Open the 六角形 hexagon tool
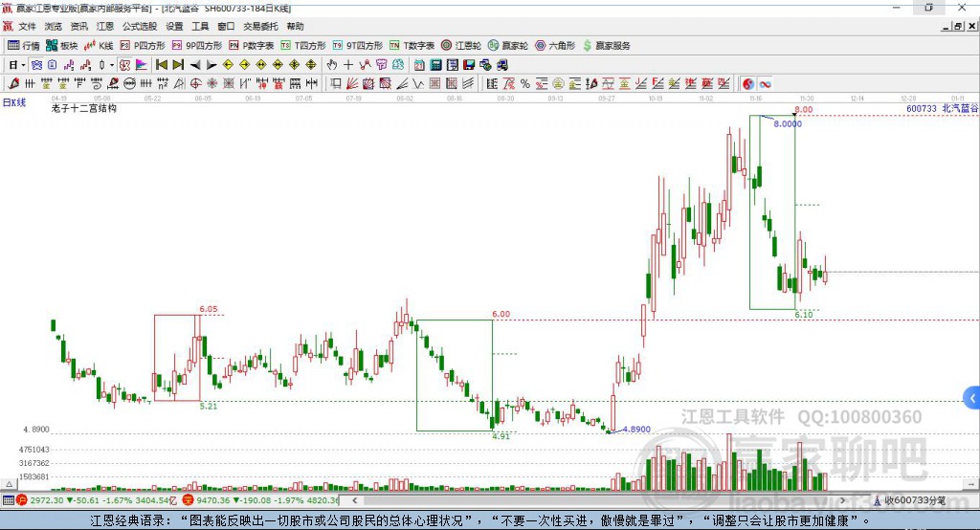Viewport: 980px width, 530px height. [555, 46]
